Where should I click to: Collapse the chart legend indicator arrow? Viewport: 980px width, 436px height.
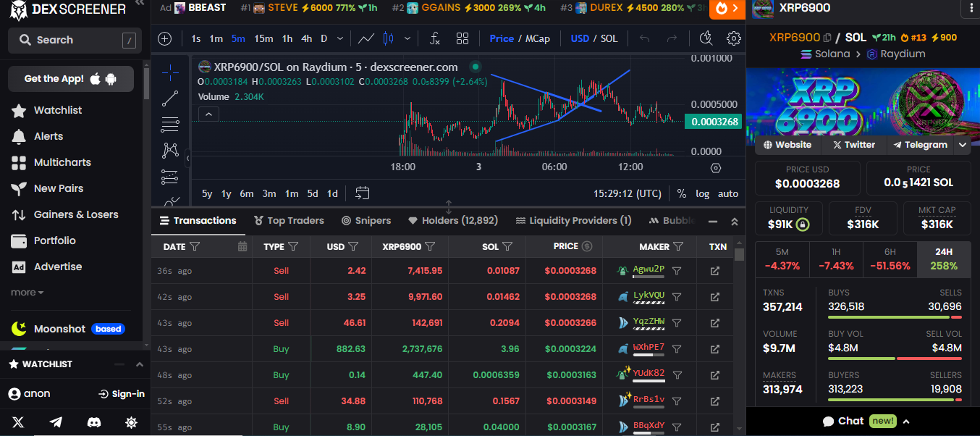pyautogui.click(x=208, y=114)
